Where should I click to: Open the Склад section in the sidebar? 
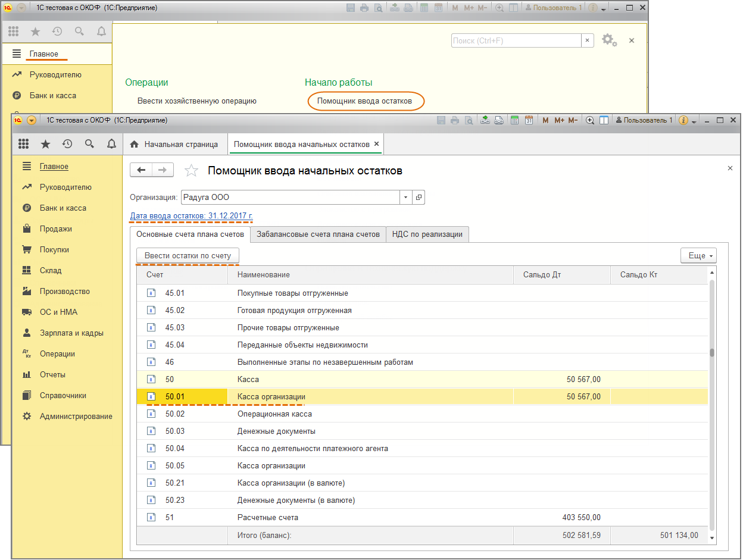(x=51, y=271)
